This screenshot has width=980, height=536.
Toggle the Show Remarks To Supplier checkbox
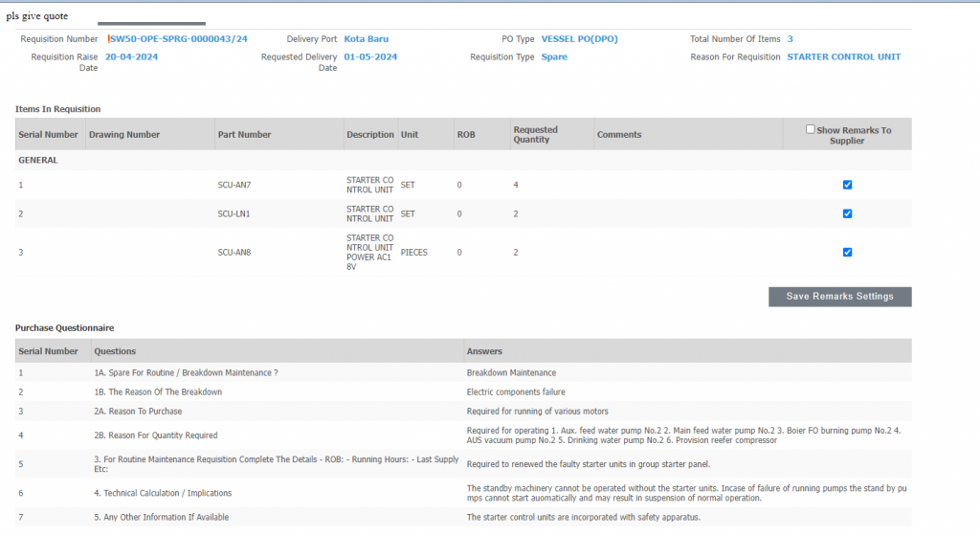[x=811, y=129]
